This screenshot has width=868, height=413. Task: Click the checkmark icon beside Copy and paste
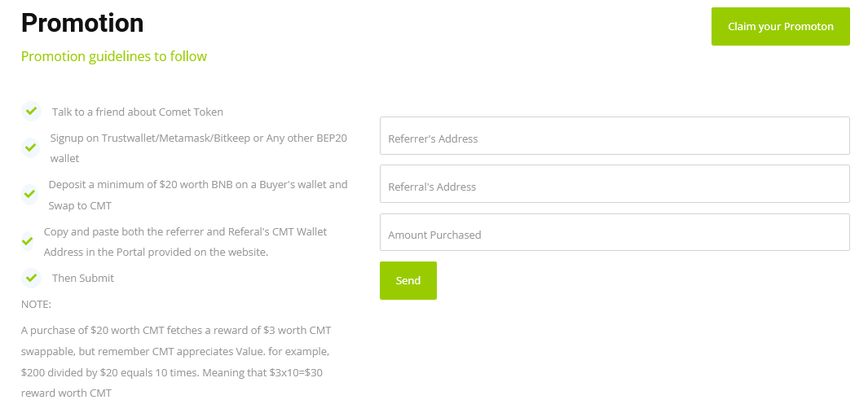tap(27, 241)
